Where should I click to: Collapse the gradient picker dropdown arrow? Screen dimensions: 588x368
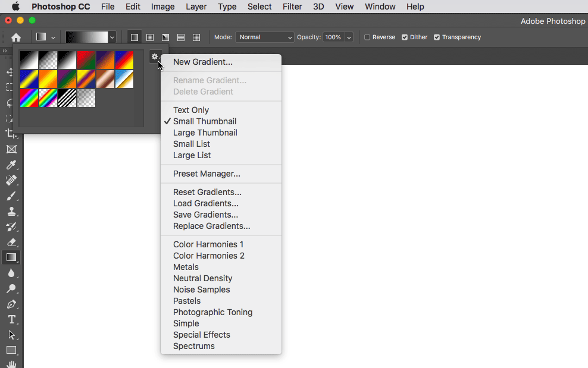pos(112,37)
